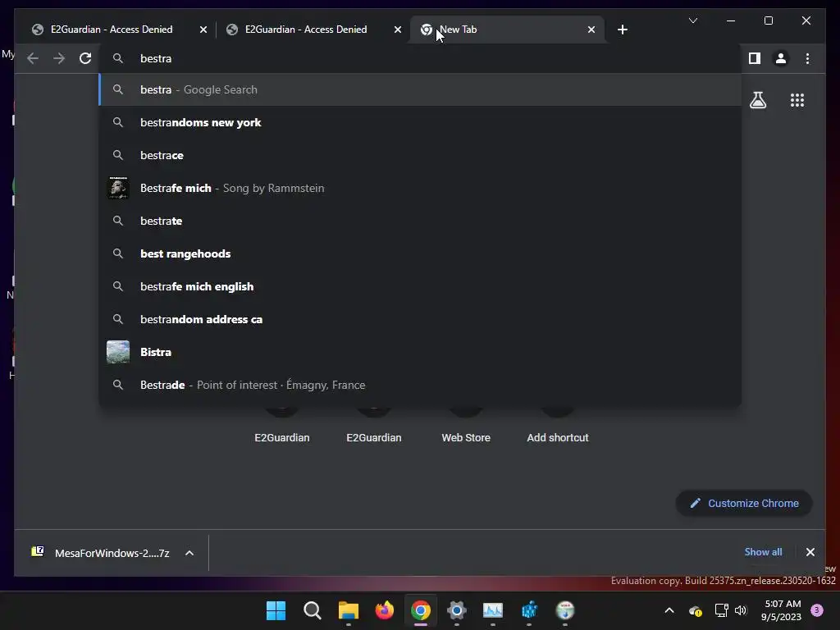Open the tab search chevron

pos(692,21)
